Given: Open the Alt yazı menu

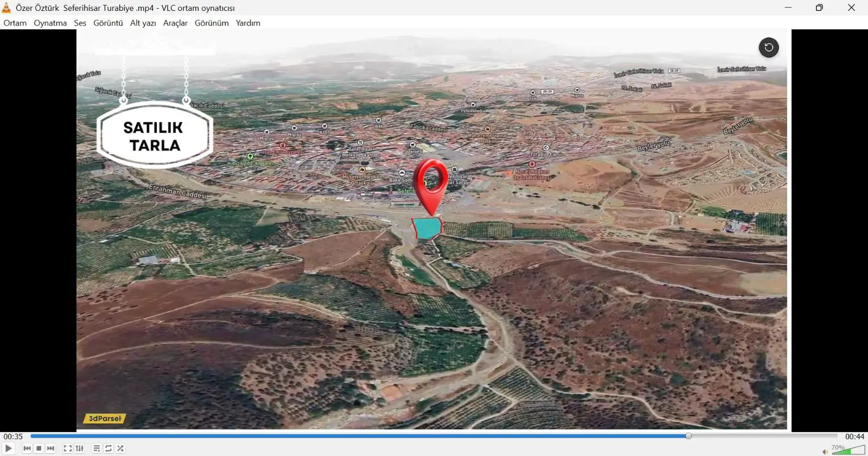Looking at the screenshot, I should point(143,23).
